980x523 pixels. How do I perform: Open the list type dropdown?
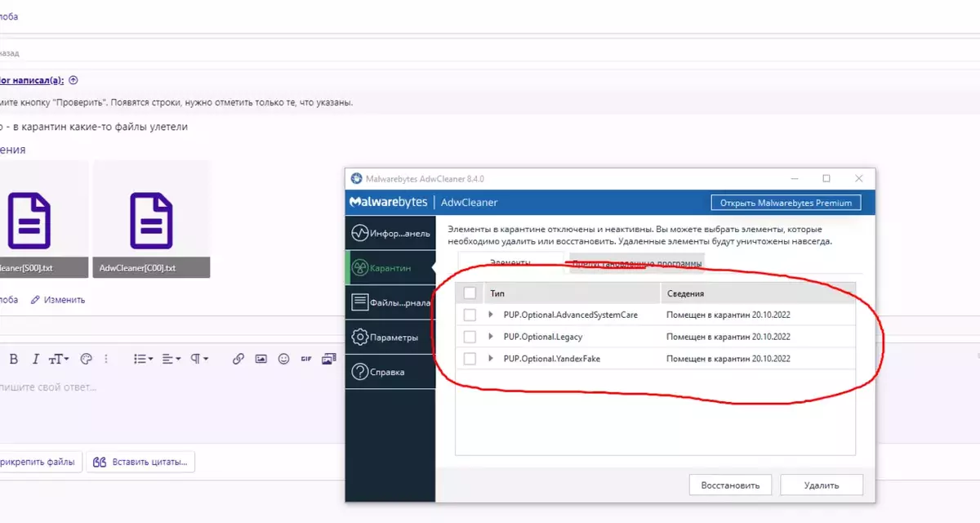coord(143,359)
